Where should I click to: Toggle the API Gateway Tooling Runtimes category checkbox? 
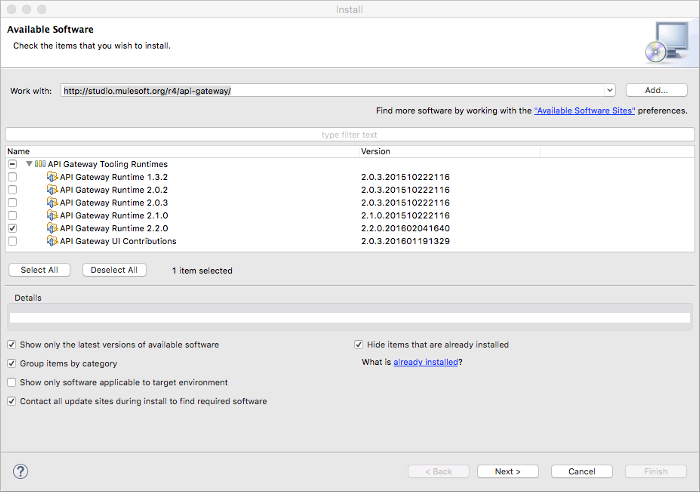coord(12,164)
